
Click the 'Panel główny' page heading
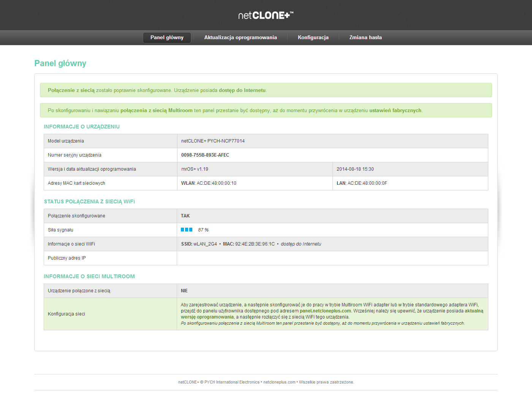point(60,63)
